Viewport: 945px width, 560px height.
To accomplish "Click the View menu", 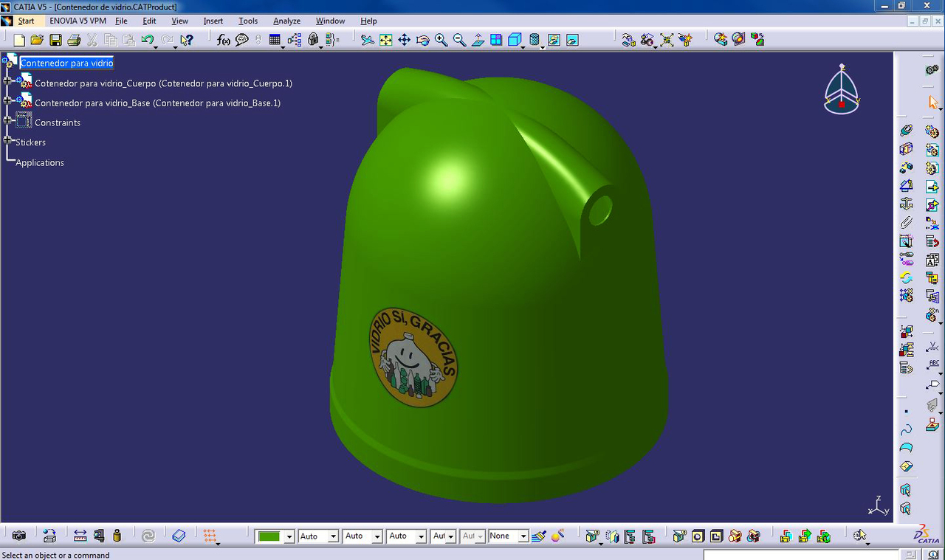I will 179,21.
